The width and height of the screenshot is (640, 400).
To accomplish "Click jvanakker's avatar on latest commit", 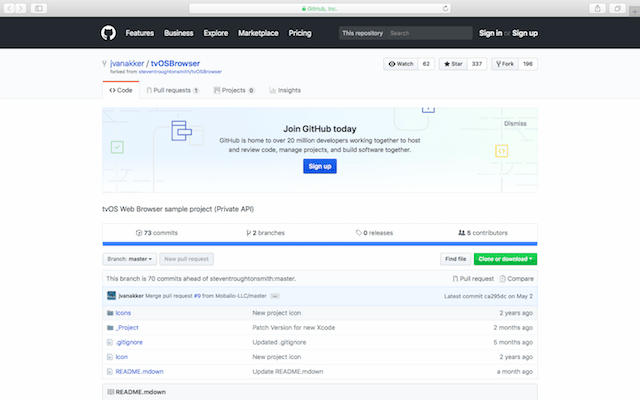I will click(x=111, y=296).
